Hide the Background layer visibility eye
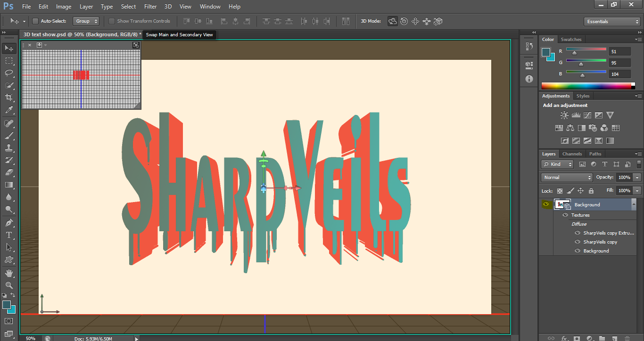Viewport: 644px width, 341px height. click(546, 204)
